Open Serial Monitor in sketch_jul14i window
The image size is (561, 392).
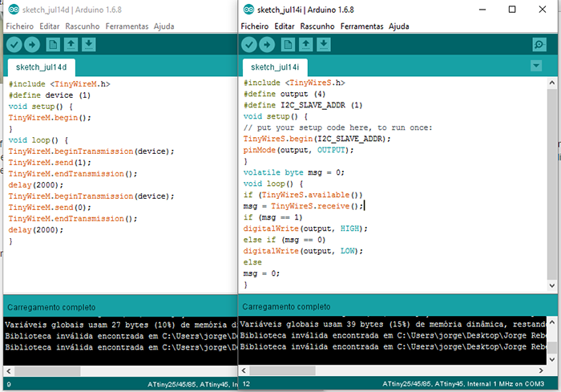(x=539, y=45)
